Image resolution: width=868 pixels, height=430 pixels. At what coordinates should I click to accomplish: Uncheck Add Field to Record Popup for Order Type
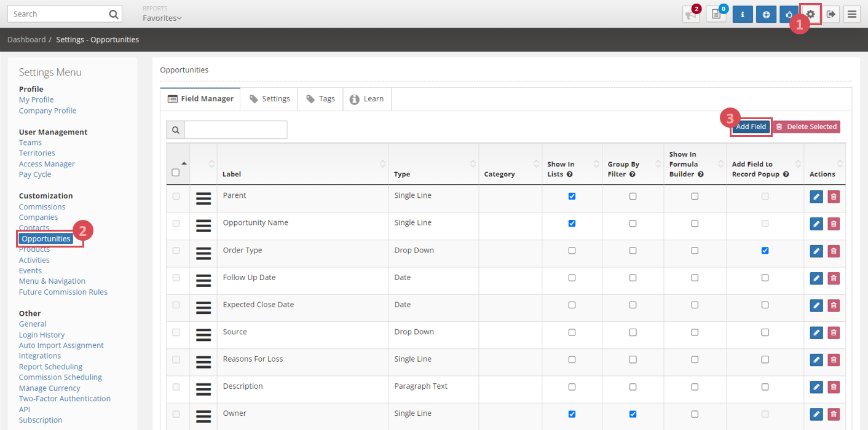click(765, 251)
